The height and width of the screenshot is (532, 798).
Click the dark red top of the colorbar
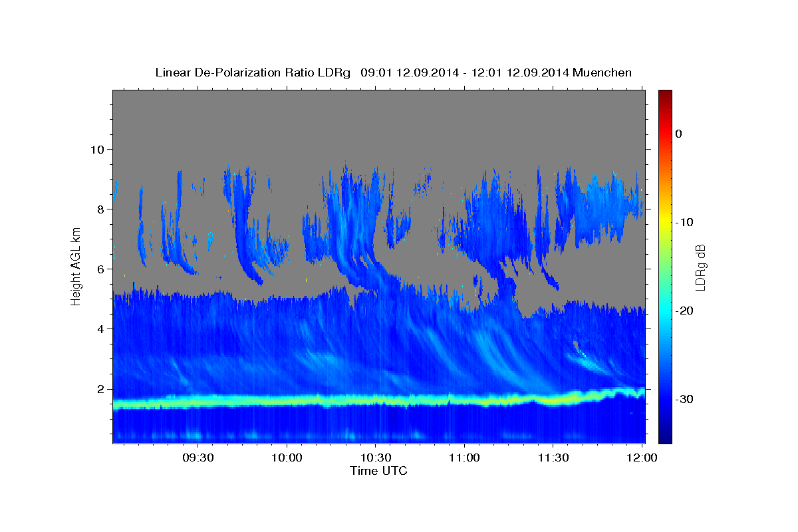pos(665,96)
